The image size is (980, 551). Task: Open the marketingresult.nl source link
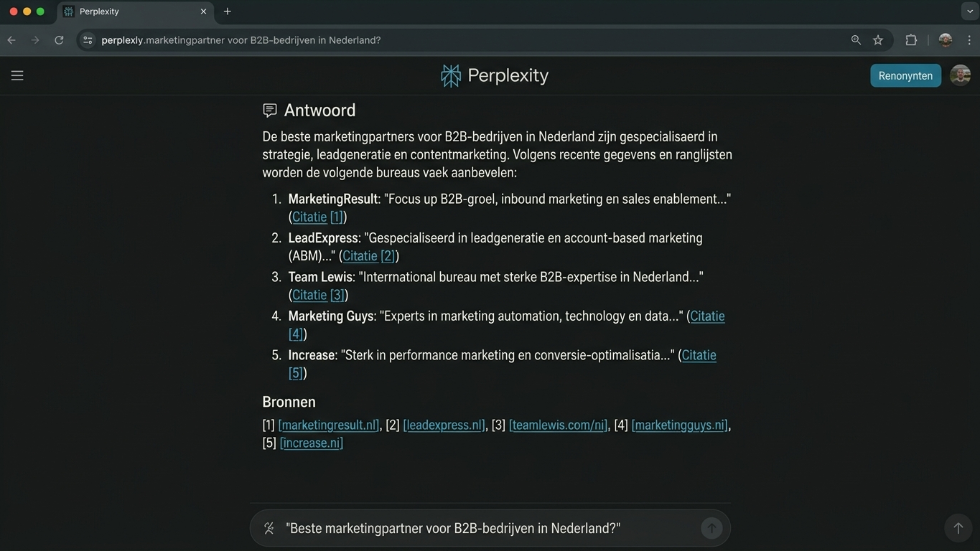(329, 425)
